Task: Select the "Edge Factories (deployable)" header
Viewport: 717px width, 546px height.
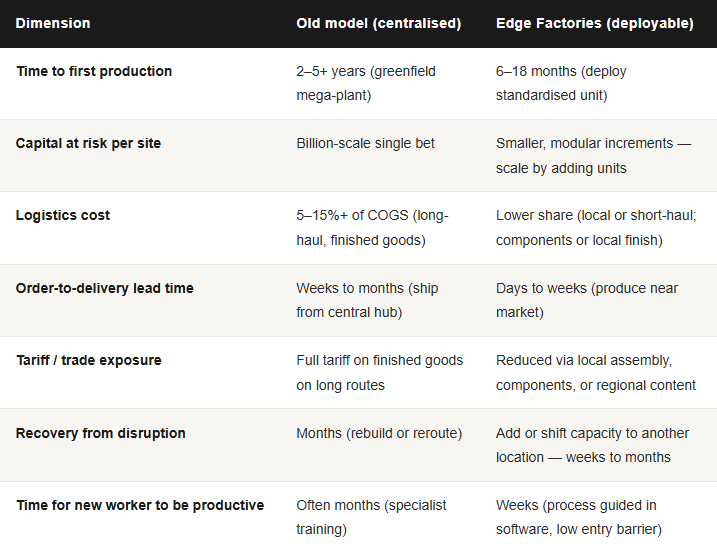Action: click(594, 23)
